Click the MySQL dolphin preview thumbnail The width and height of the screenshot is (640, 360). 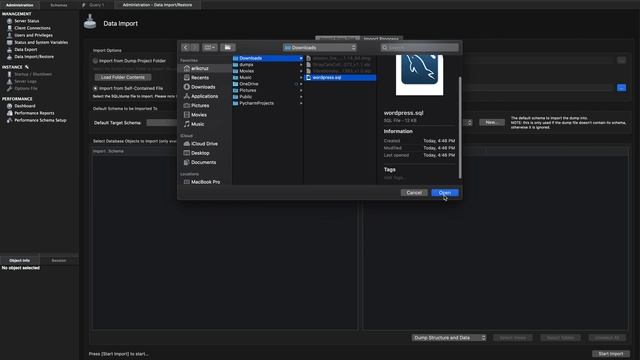pos(420,75)
